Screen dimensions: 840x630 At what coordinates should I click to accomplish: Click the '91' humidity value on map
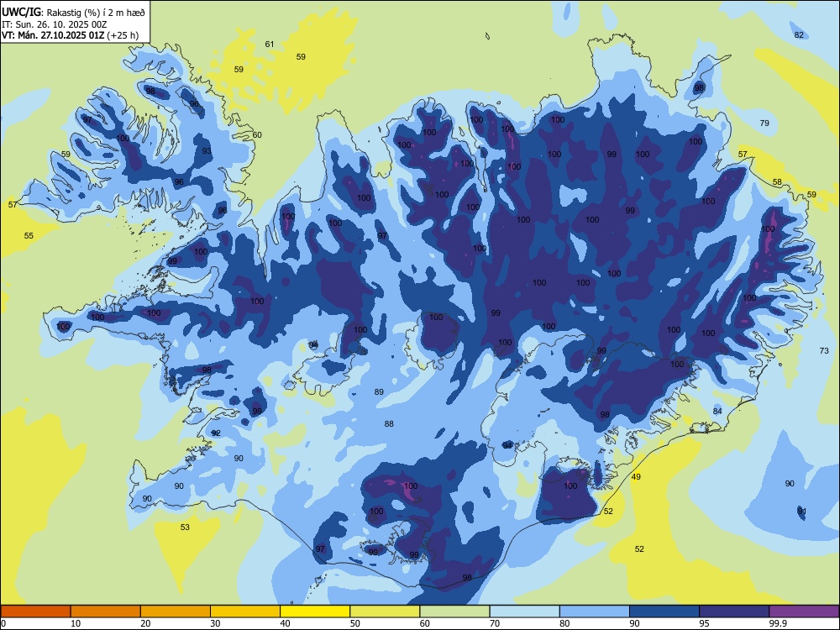[x=801, y=511]
